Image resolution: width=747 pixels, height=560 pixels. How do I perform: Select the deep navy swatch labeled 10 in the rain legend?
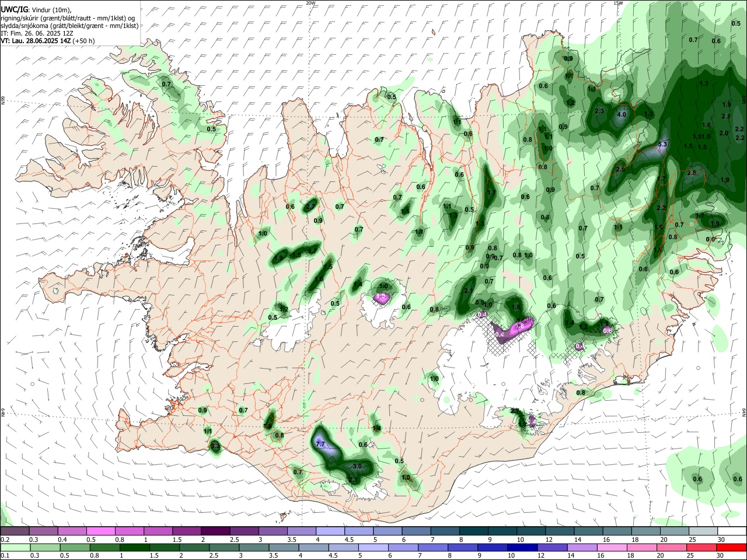(x=522, y=547)
